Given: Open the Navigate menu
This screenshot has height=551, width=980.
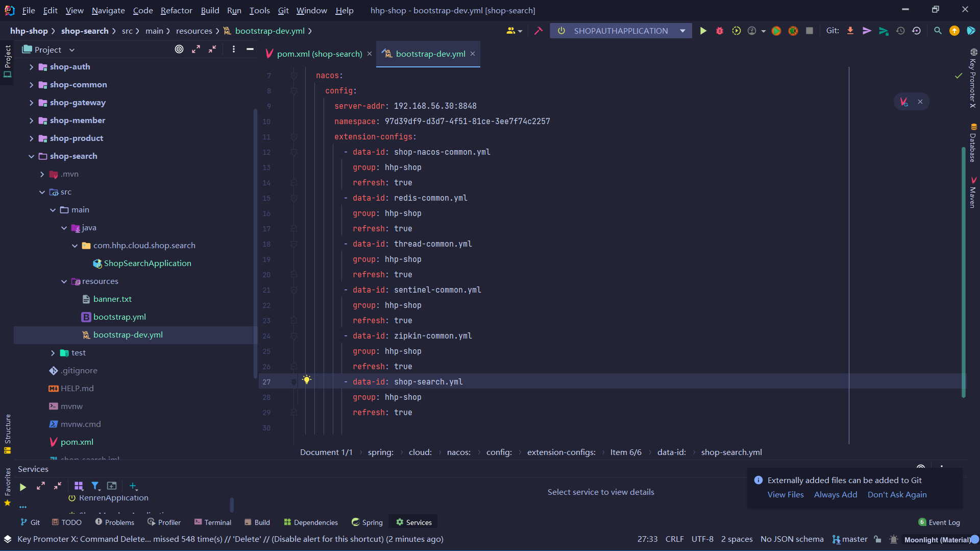Looking at the screenshot, I should pyautogui.click(x=108, y=10).
